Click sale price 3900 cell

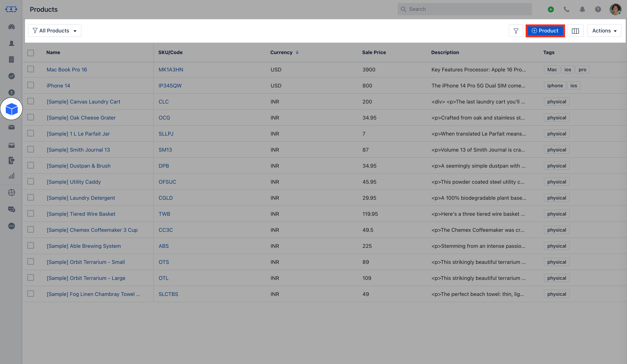pos(369,70)
